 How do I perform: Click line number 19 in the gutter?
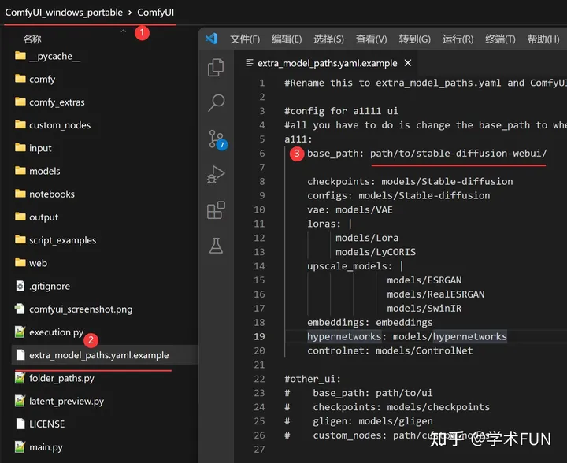click(x=259, y=336)
